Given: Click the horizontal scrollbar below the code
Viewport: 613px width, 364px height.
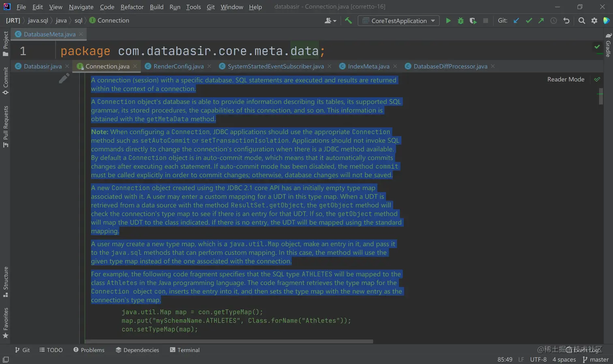Looking at the screenshot, I should [229, 342].
